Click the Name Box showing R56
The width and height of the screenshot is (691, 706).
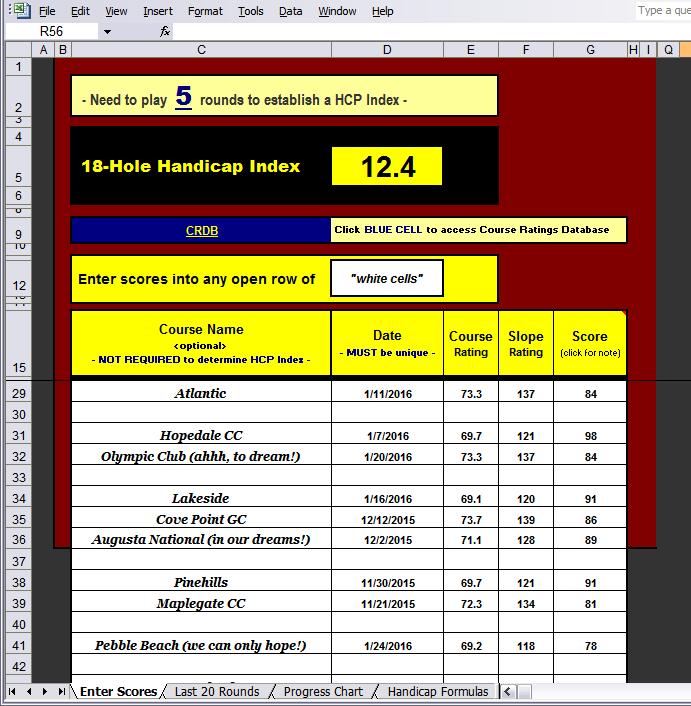(x=51, y=32)
